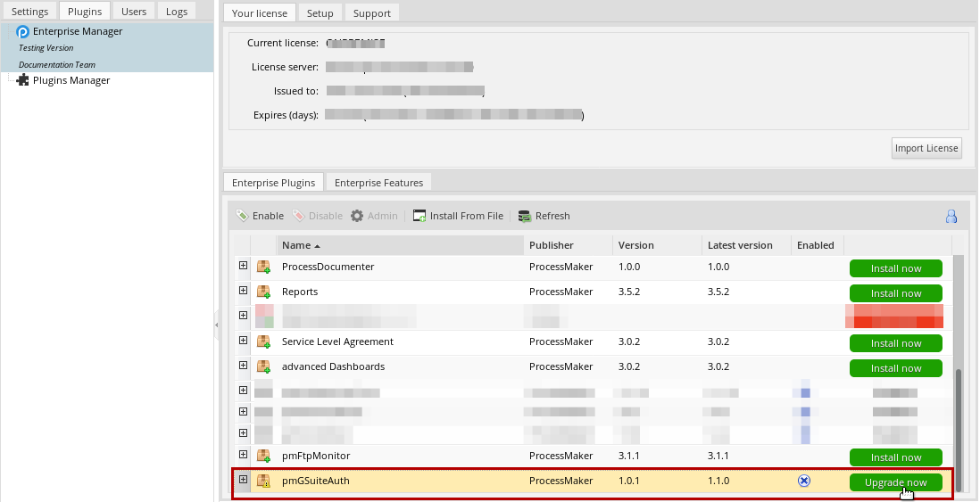980x502 pixels.
Task: Expand the pmFtpMonitor plugin row
Action: 243,455
